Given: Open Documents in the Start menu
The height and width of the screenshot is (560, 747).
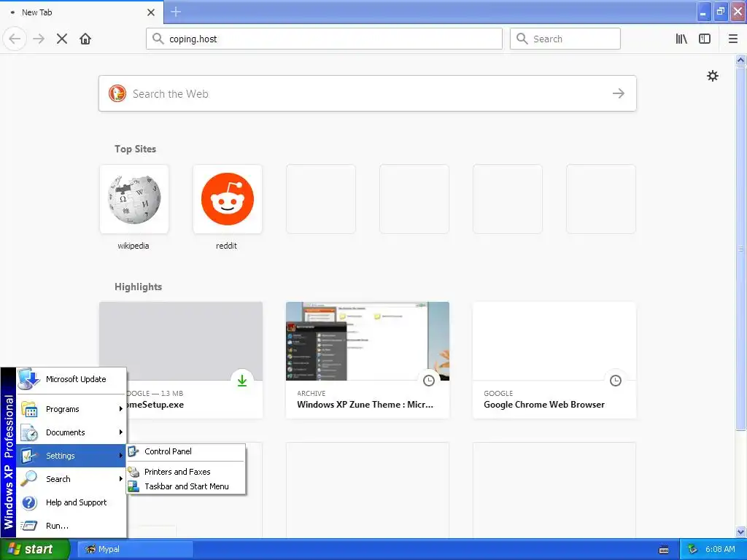Looking at the screenshot, I should pyautogui.click(x=71, y=432).
